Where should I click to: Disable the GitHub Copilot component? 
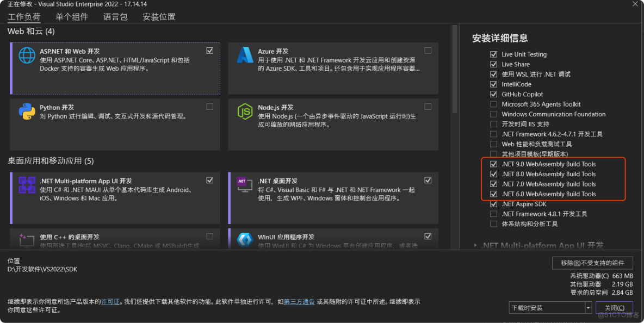pyautogui.click(x=493, y=94)
